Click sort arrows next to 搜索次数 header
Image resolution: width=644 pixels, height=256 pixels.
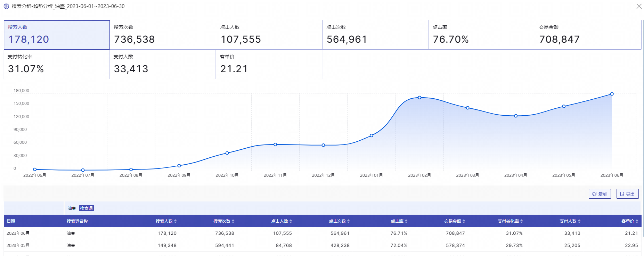233,221
